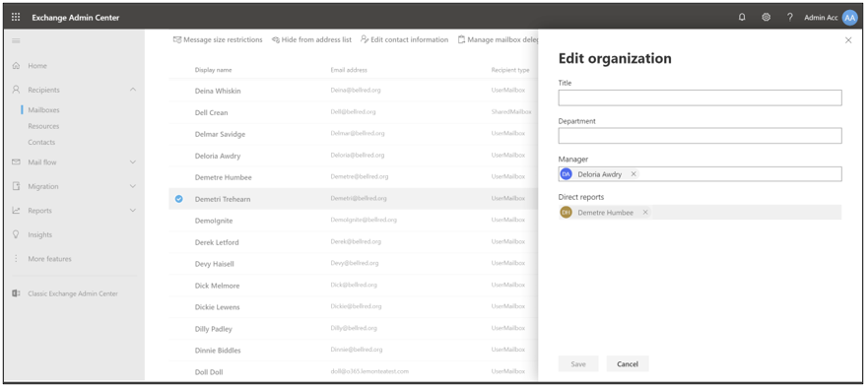Open Resources in the sidebar
Viewport: 868px width, 388px height.
(43, 126)
